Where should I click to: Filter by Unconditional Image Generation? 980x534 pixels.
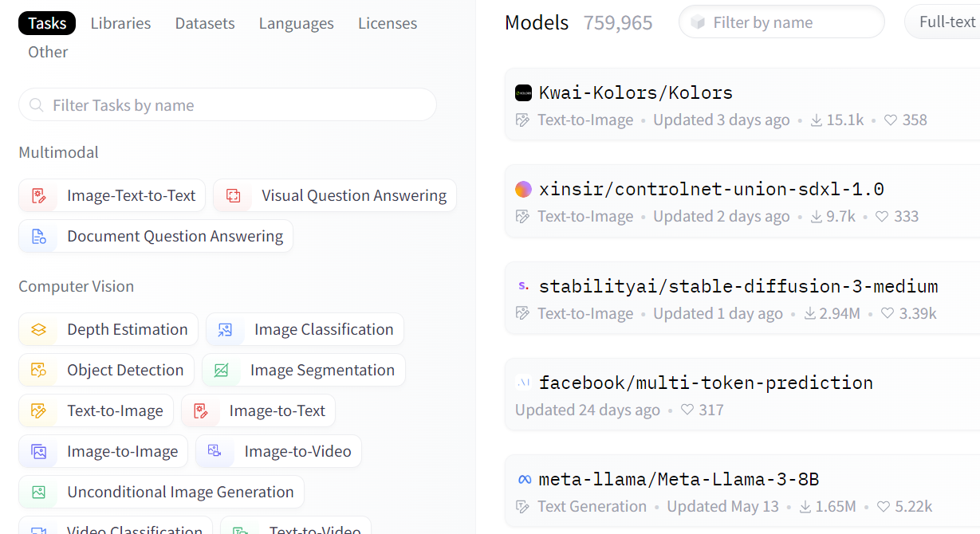[162, 492]
